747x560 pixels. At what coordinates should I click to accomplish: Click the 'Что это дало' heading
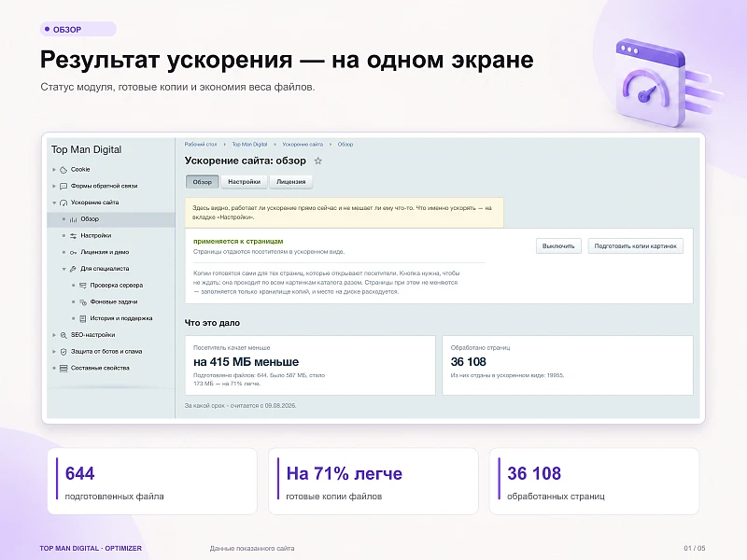point(212,323)
